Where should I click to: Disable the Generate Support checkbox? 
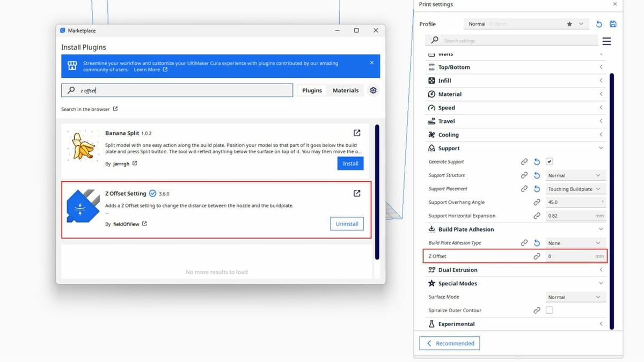pos(550,162)
